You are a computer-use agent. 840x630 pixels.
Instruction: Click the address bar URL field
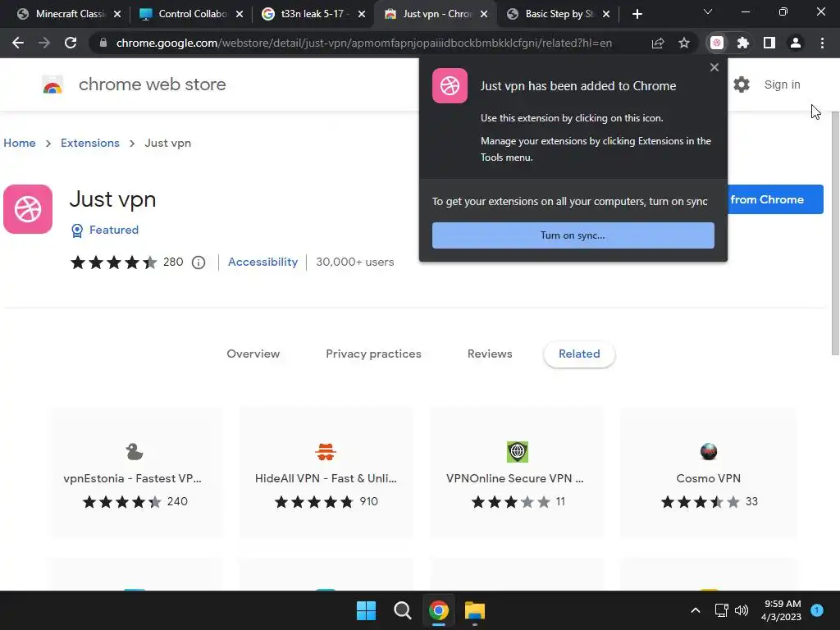pyautogui.click(x=363, y=43)
